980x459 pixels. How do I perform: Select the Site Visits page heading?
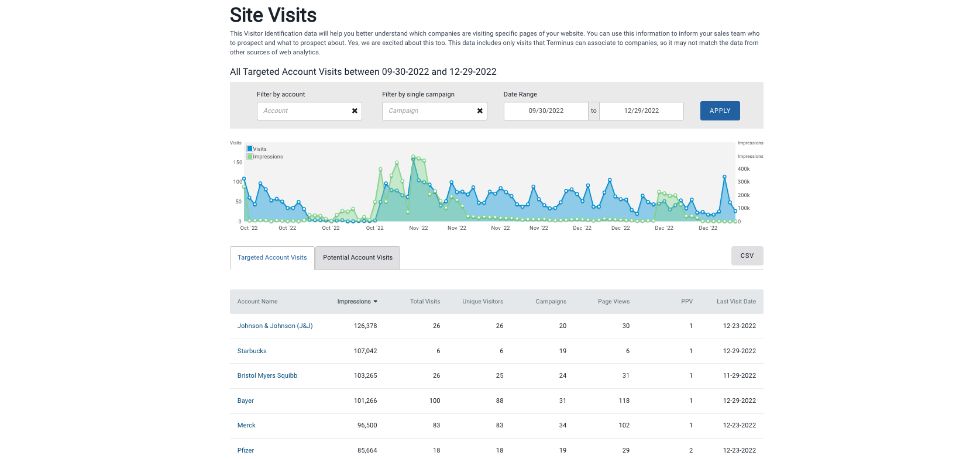(x=273, y=15)
